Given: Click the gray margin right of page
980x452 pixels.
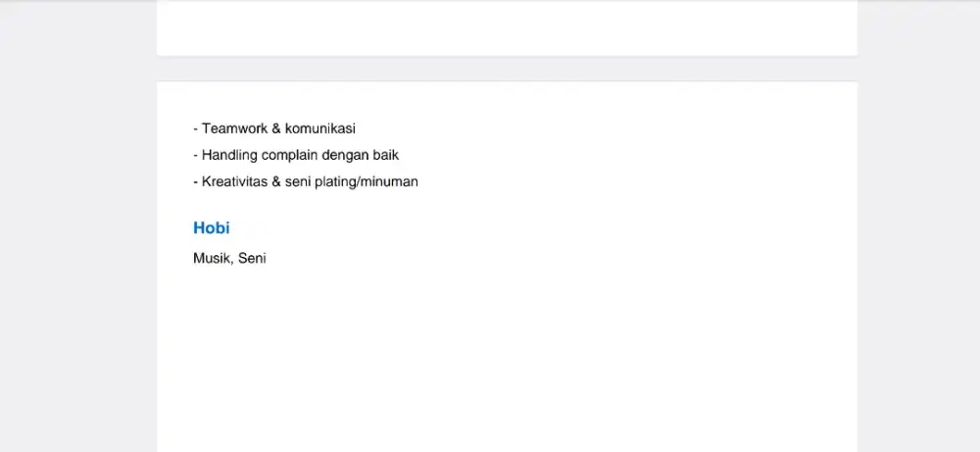Looking at the screenshot, I should 918,226.
